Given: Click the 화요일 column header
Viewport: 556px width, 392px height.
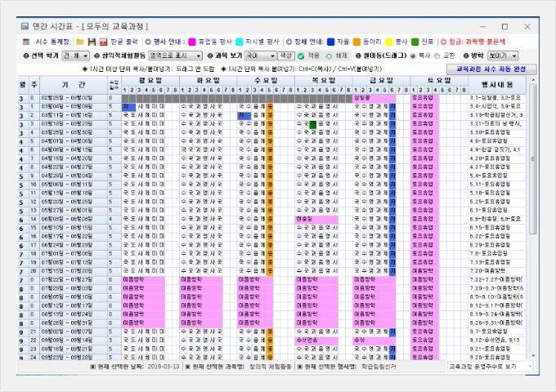Looking at the screenshot, I should coord(208,81).
